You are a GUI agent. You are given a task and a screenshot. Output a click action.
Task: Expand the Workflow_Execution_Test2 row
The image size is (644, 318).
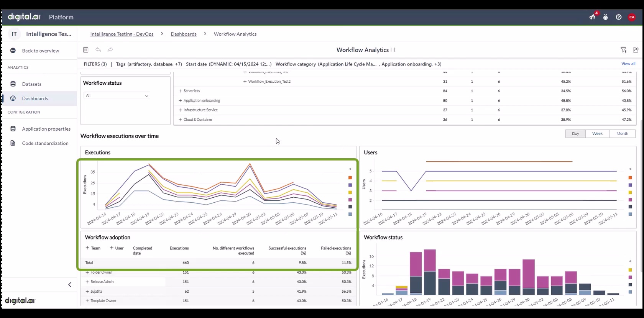click(x=245, y=82)
